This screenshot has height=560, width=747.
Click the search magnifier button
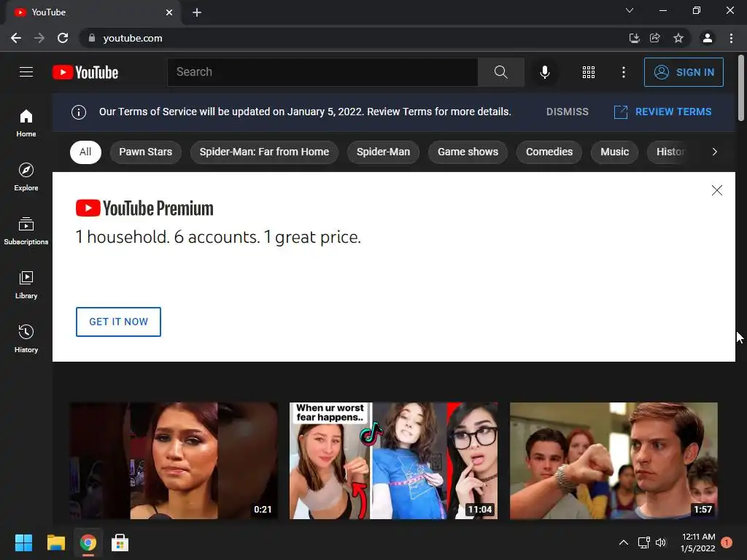point(500,72)
